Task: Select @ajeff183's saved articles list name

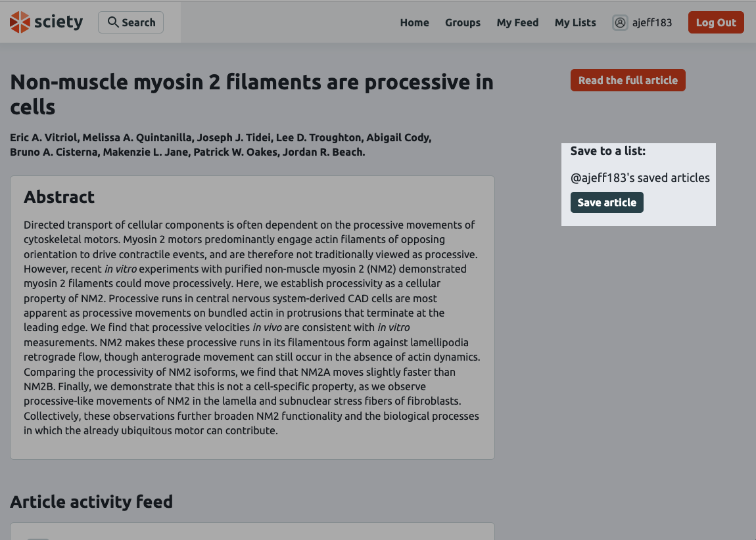Action: pyautogui.click(x=640, y=177)
